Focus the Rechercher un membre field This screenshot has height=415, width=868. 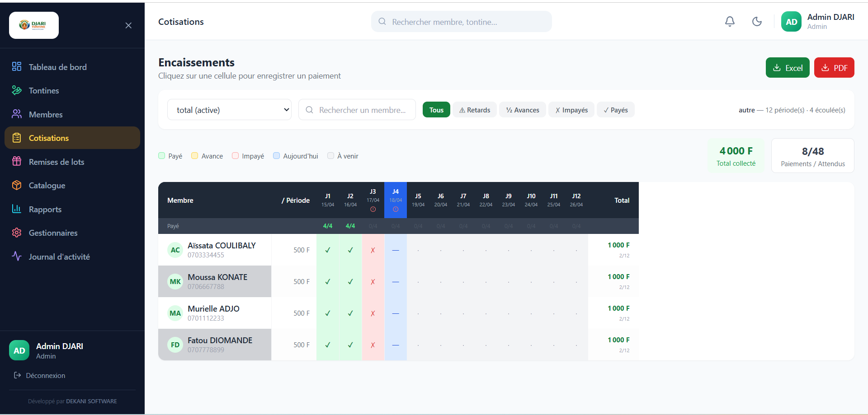pyautogui.click(x=362, y=110)
